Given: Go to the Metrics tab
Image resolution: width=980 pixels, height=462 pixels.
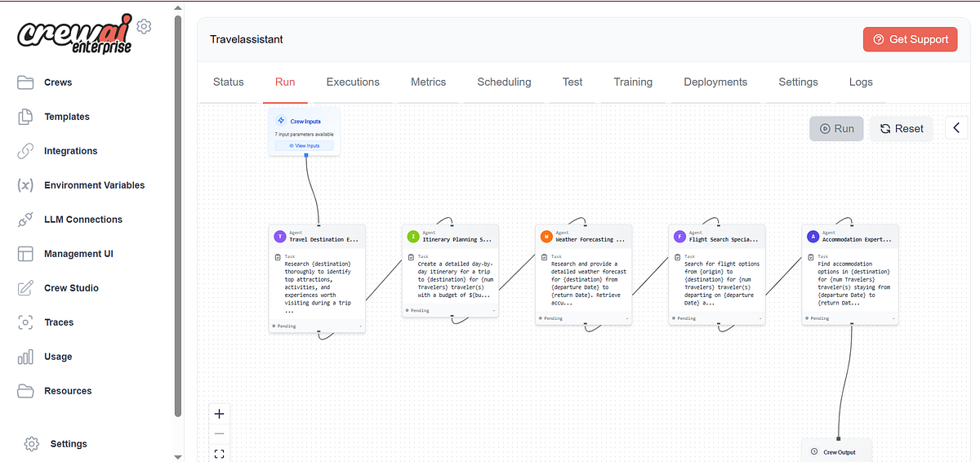Looking at the screenshot, I should [x=429, y=82].
